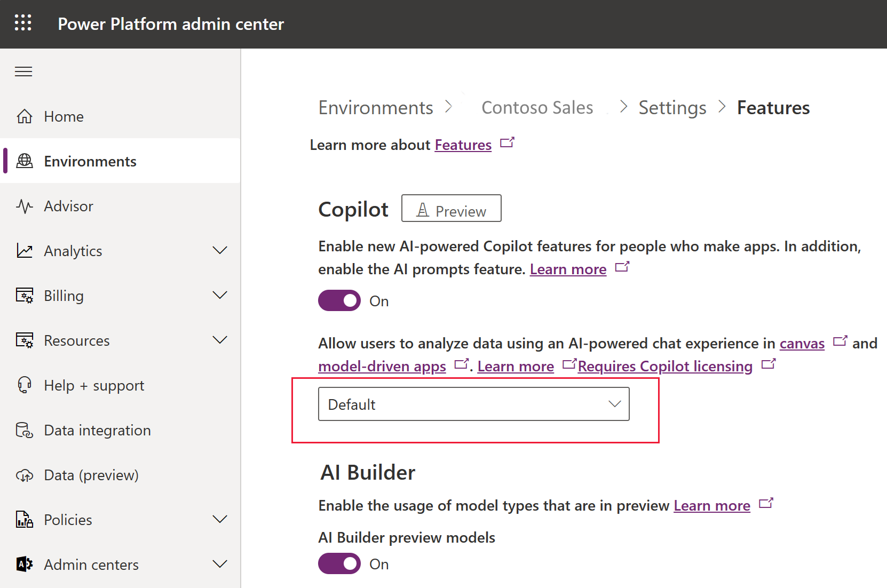887x588 pixels.
Task: Expand the Analytics menu chevron
Action: tap(220, 251)
